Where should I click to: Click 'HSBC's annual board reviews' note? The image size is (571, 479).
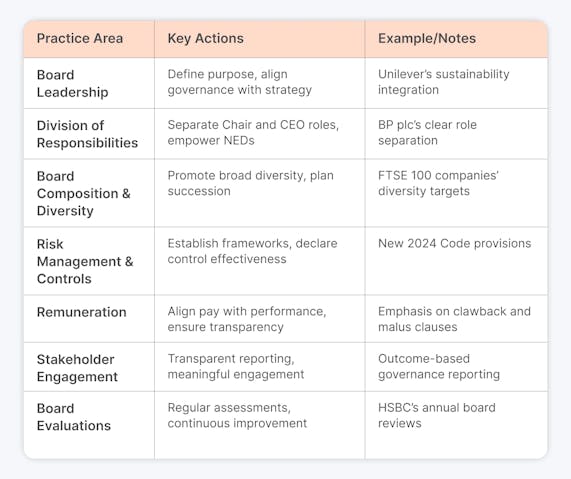point(437,415)
